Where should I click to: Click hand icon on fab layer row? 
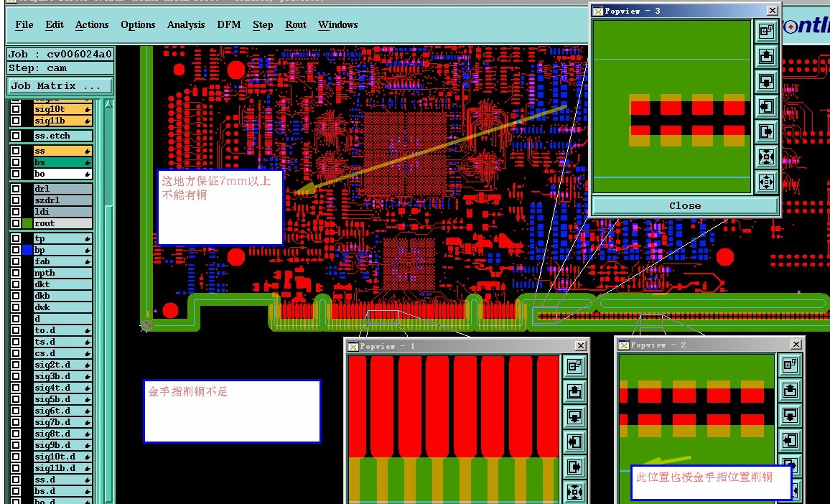coord(88,261)
